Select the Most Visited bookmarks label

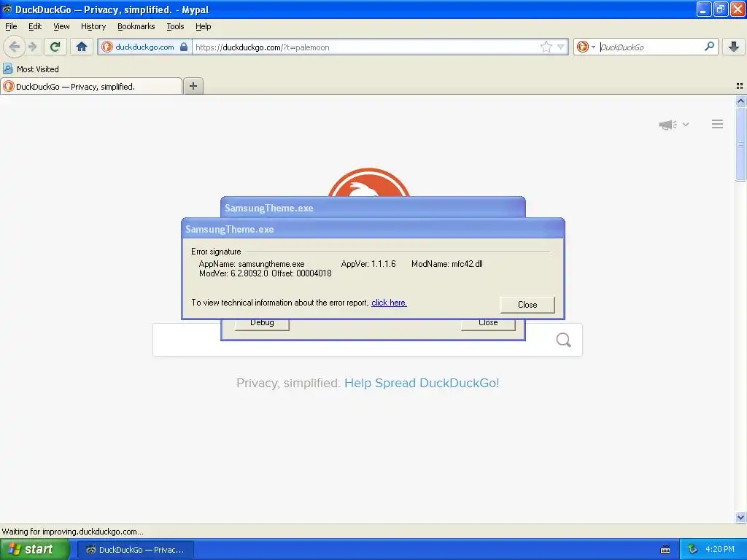coord(38,69)
